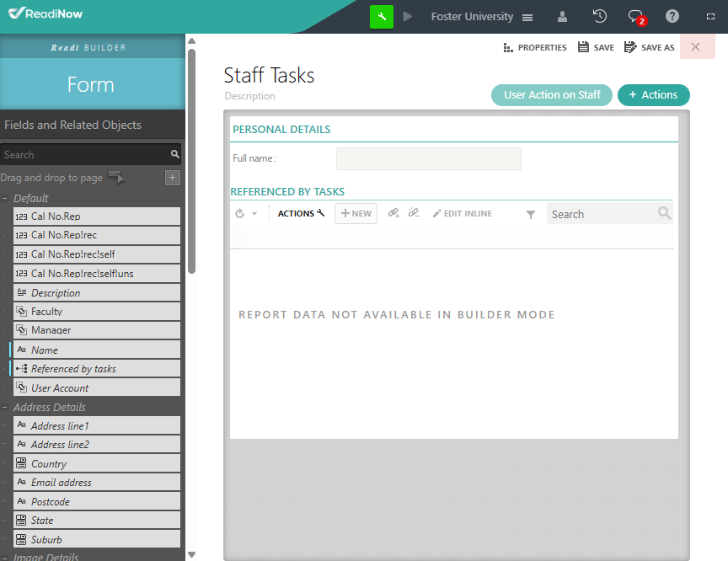Click the + Actions button
This screenshot has width=728, height=561.
coord(653,95)
